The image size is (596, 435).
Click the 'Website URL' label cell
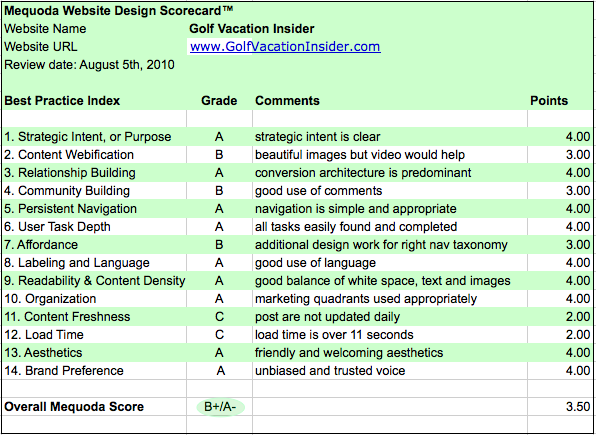[x=40, y=47]
